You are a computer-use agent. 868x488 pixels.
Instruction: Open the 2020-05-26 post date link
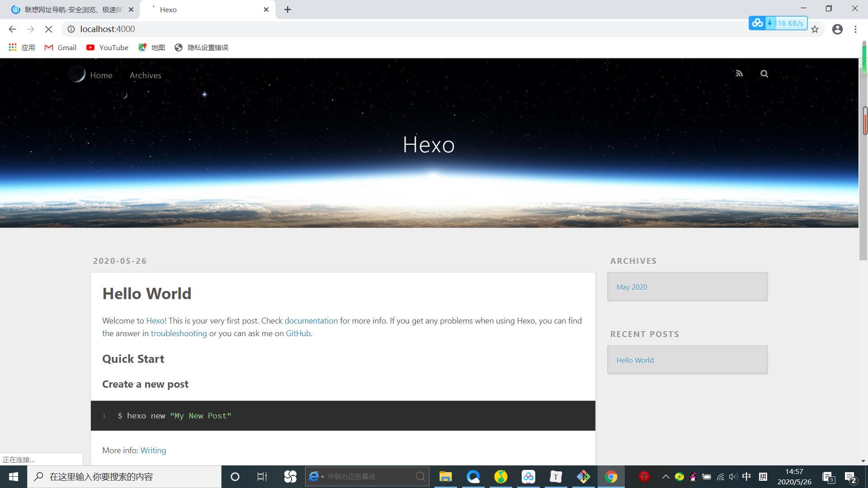(120, 261)
